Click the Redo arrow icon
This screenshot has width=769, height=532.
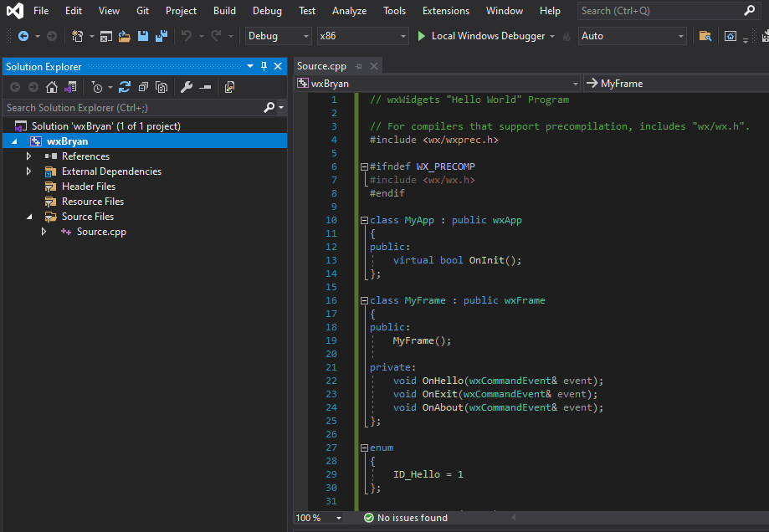pos(216,36)
